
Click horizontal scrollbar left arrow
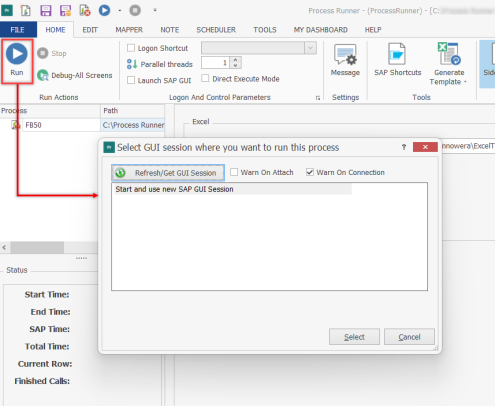[x=4, y=247]
